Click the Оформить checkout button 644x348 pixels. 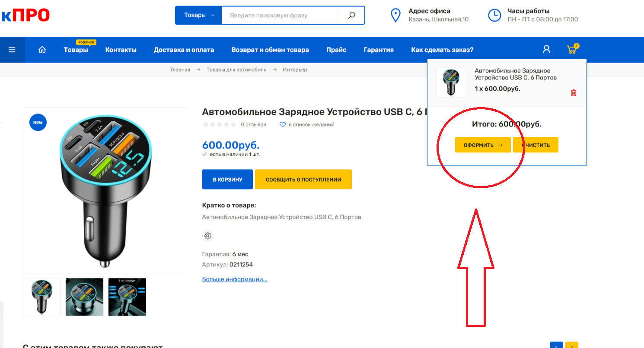coord(483,145)
